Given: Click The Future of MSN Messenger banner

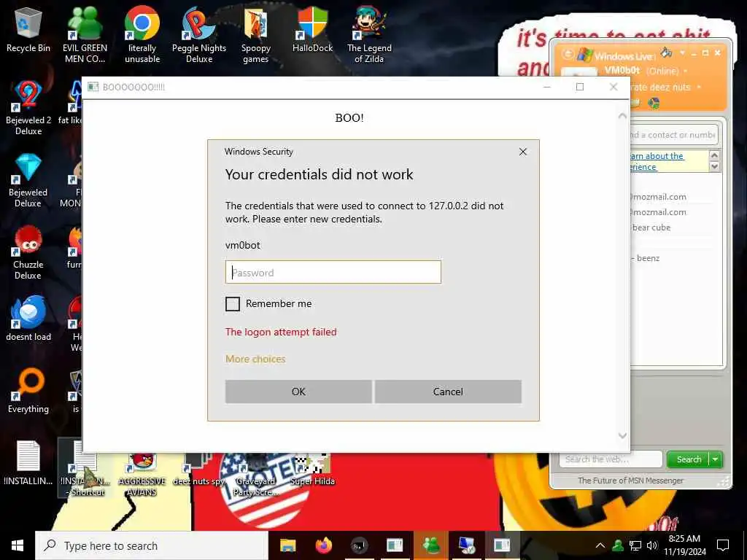Looking at the screenshot, I should coord(630,481).
